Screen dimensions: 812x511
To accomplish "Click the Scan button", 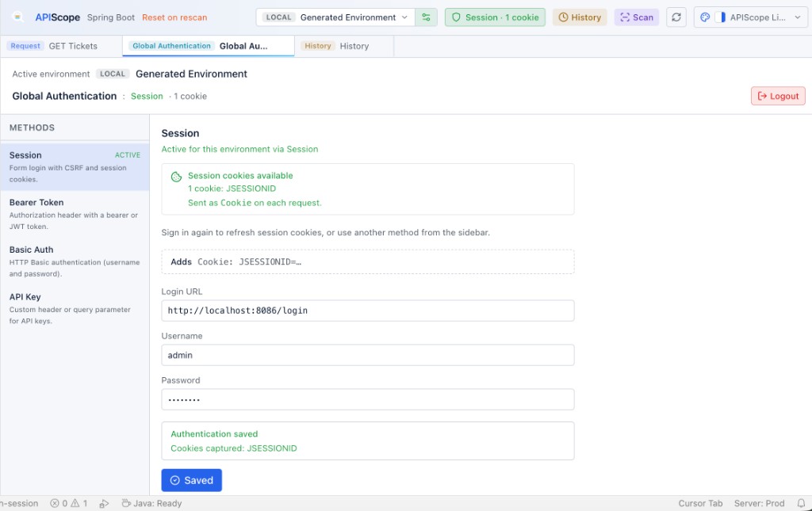I will [x=637, y=17].
